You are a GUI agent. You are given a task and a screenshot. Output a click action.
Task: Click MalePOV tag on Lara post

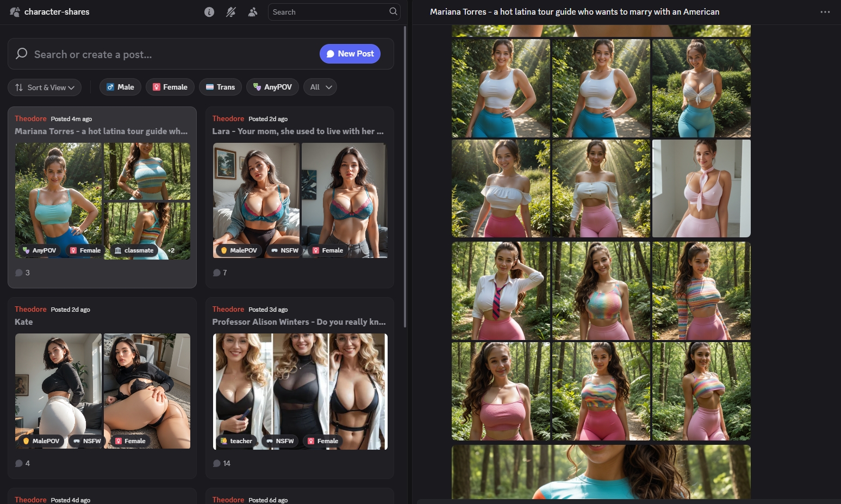(x=238, y=250)
